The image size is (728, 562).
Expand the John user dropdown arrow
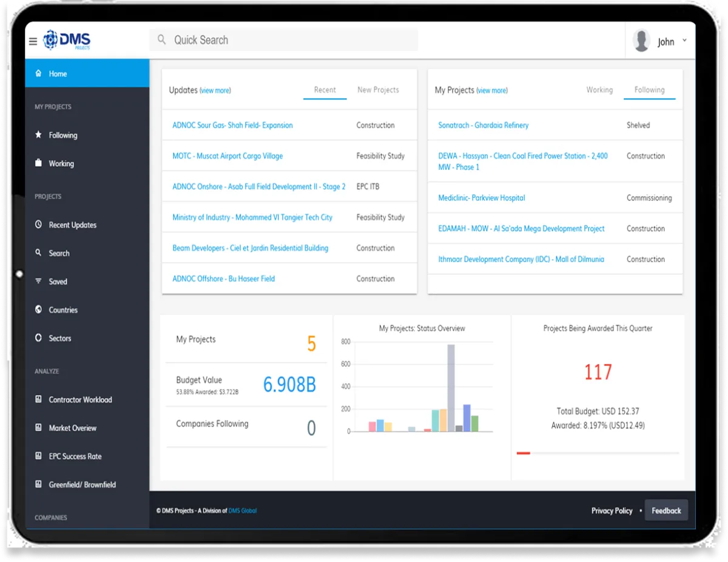tap(684, 41)
